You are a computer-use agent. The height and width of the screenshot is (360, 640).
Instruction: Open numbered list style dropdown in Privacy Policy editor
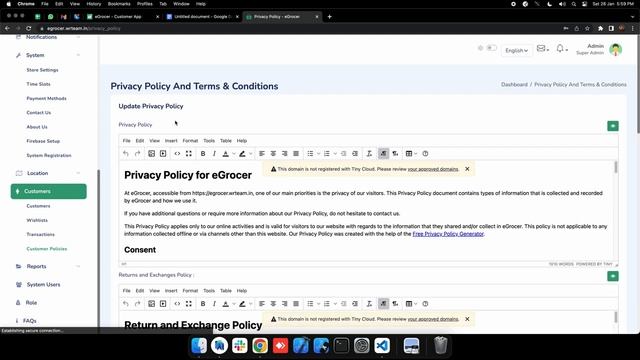(335, 154)
